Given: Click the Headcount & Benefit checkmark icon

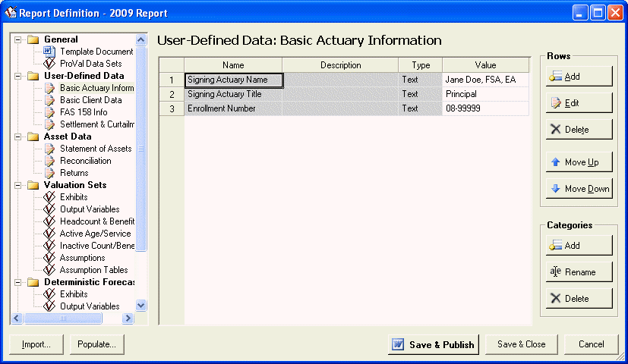Looking at the screenshot, I should tap(49, 221).
